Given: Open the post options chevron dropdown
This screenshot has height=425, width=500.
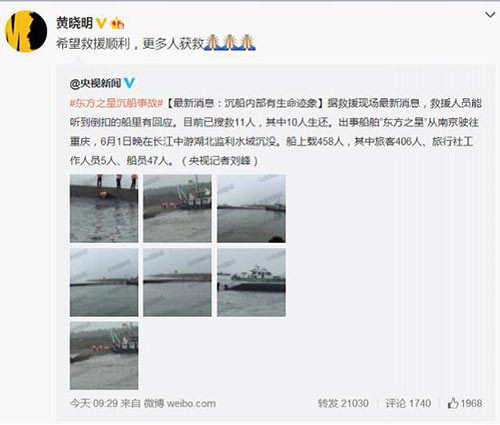Looking at the screenshot, I should coord(490,15).
